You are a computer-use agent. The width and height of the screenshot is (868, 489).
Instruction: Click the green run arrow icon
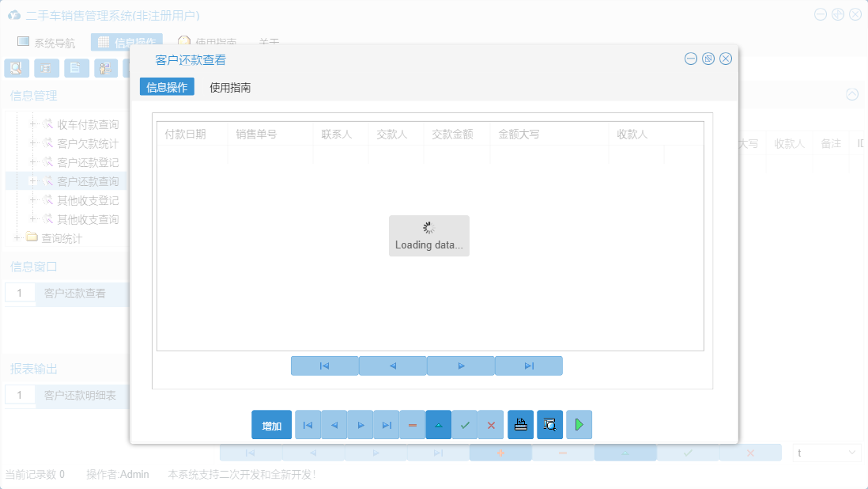579,425
